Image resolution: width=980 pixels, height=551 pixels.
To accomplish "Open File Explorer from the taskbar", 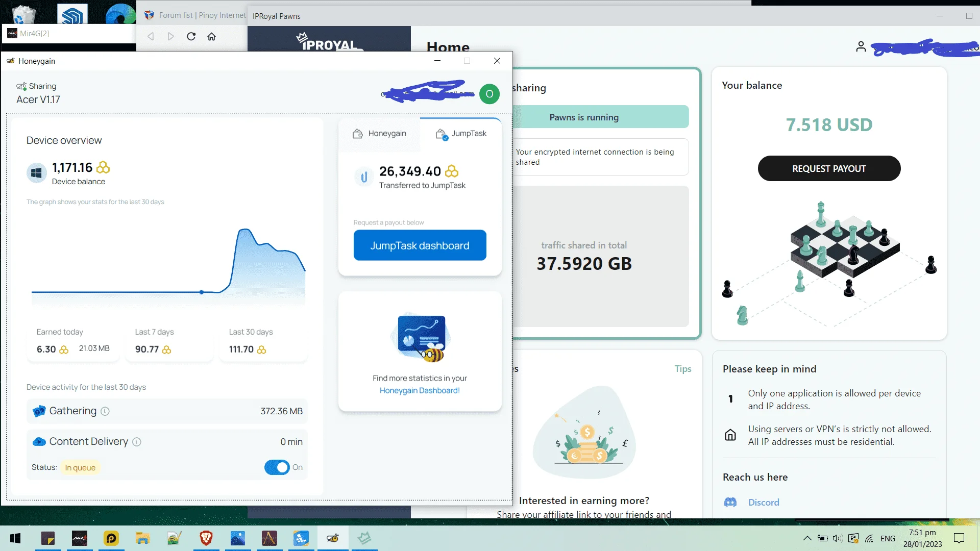I will [x=142, y=538].
